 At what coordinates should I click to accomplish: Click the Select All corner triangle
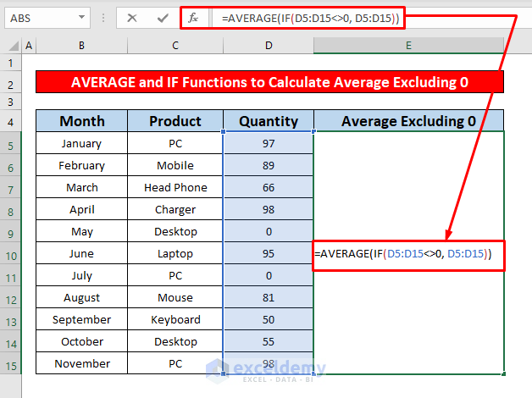pos(13,46)
